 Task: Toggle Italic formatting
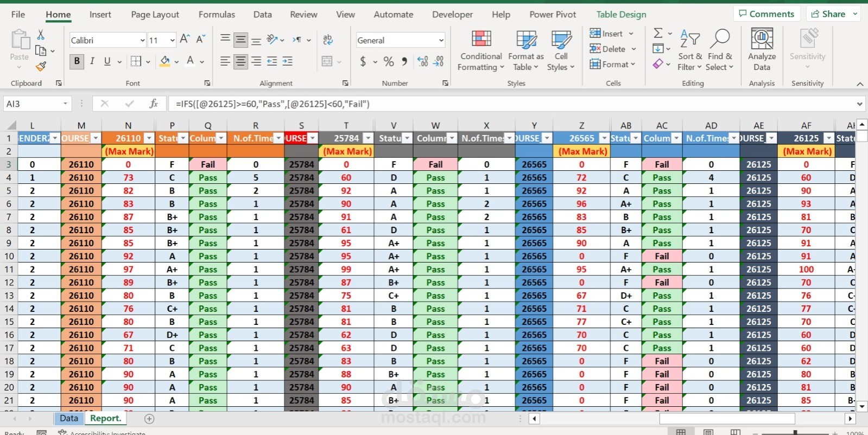click(x=92, y=61)
